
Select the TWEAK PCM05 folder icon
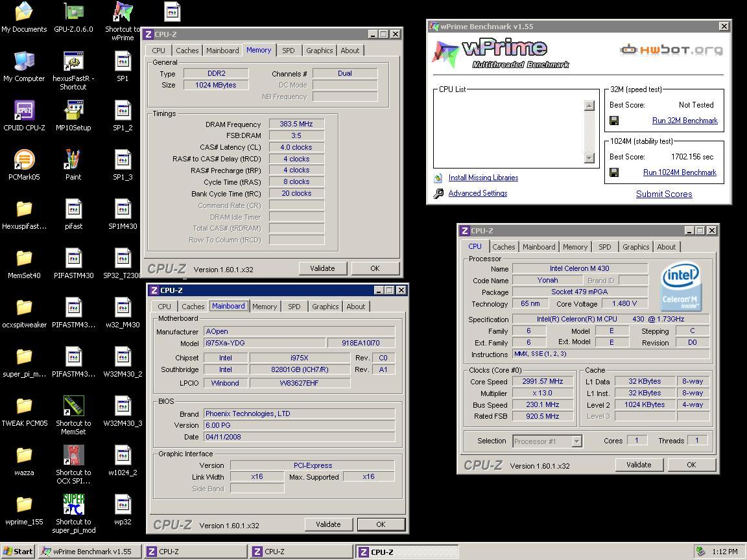24,412
